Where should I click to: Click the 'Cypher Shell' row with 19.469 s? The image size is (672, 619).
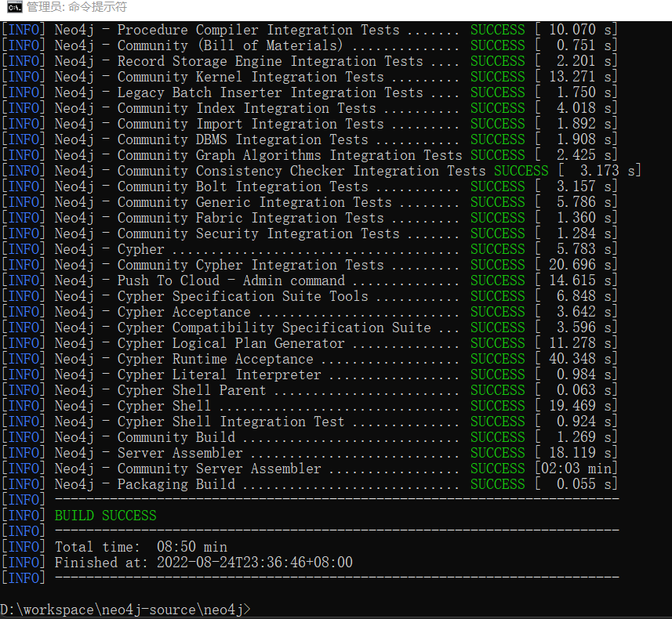pyautogui.click(x=310, y=406)
